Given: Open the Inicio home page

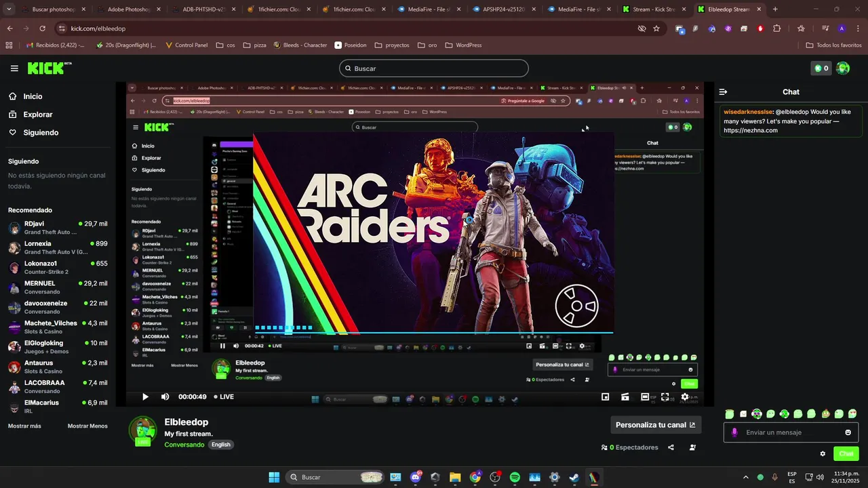Looking at the screenshot, I should pyautogui.click(x=33, y=96).
